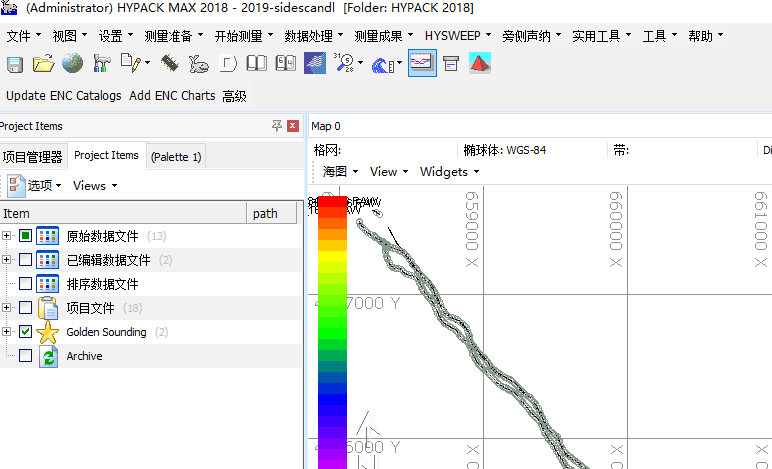Screen dimensions: 772x469
Task: Toggle the 原始数据文件 checkbox
Action: (x=26, y=236)
